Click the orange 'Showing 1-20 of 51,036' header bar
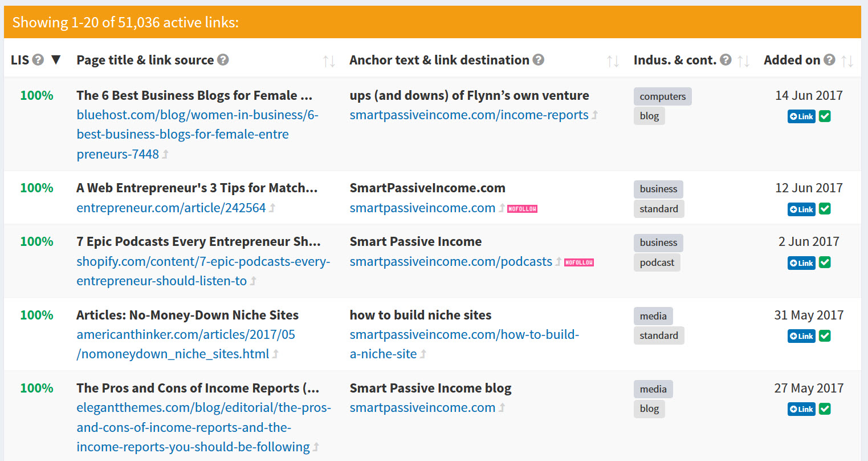Viewport: 868px width, 461px height. tap(432, 22)
